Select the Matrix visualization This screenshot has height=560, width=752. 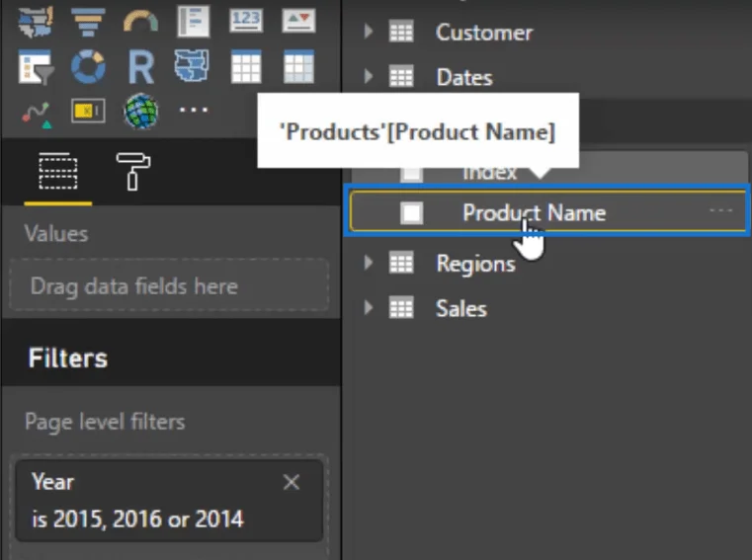click(x=298, y=66)
